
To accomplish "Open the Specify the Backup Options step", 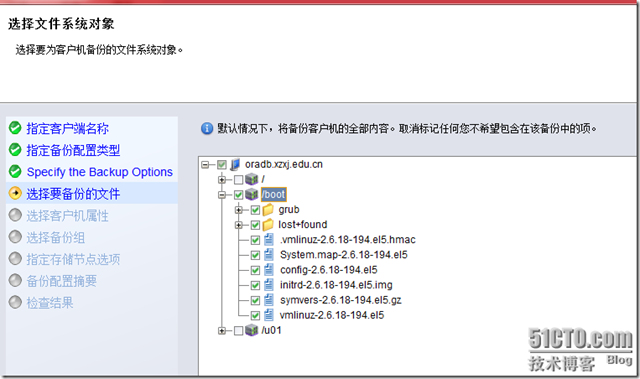I will click(100, 172).
